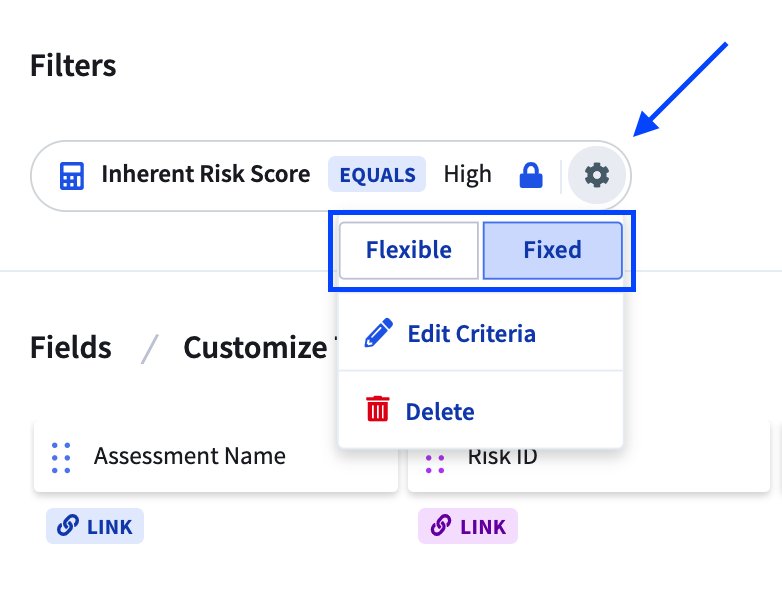Switch the filter to Flexible
This screenshot has height=604, width=782.
409,250
